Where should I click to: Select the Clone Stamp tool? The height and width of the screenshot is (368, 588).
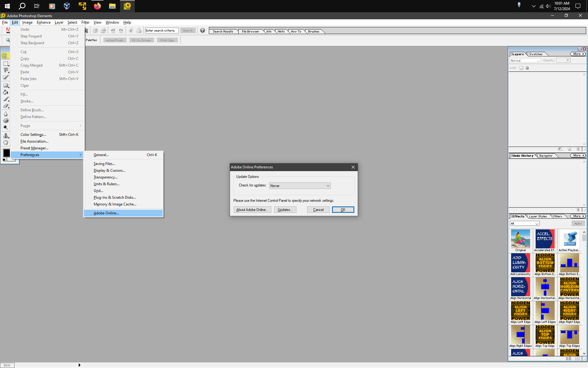click(x=6, y=135)
